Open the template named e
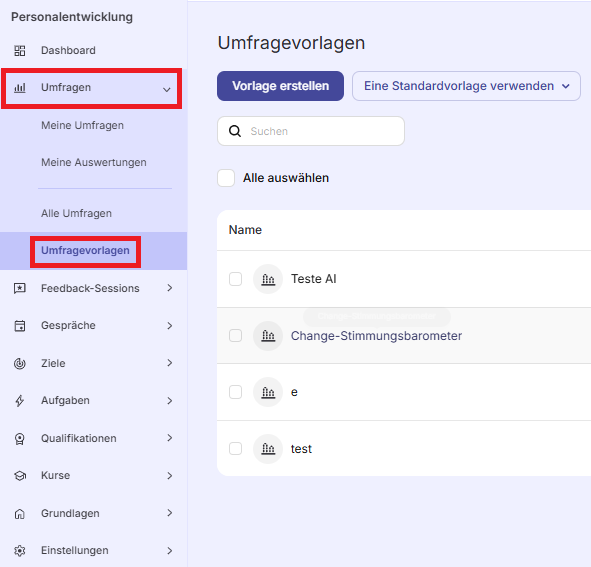The image size is (591, 567). click(294, 392)
